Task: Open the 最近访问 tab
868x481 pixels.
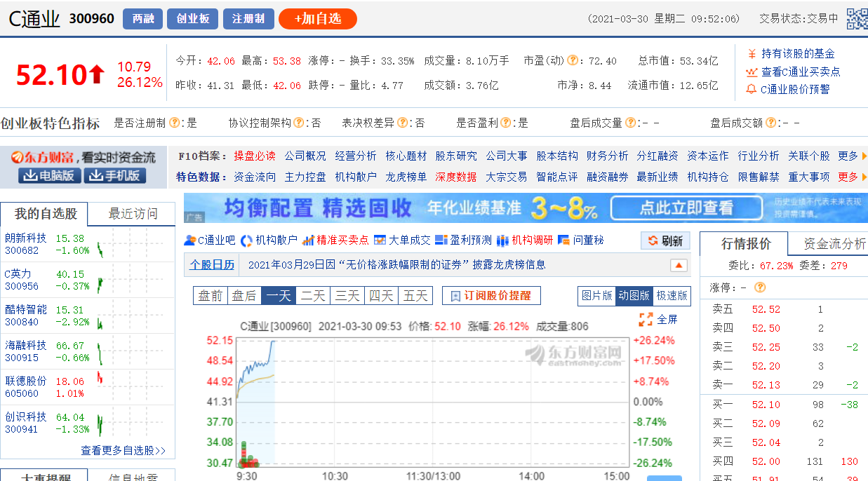Action: tap(133, 214)
